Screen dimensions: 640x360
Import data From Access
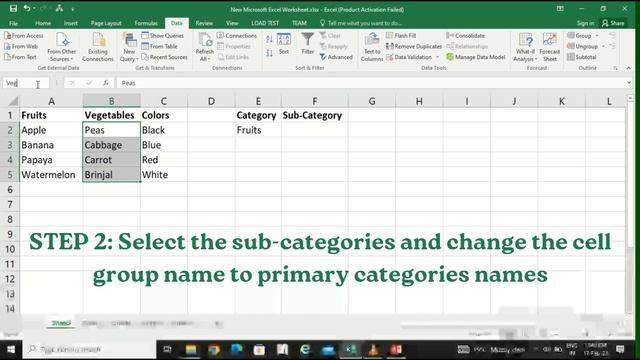point(24,36)
